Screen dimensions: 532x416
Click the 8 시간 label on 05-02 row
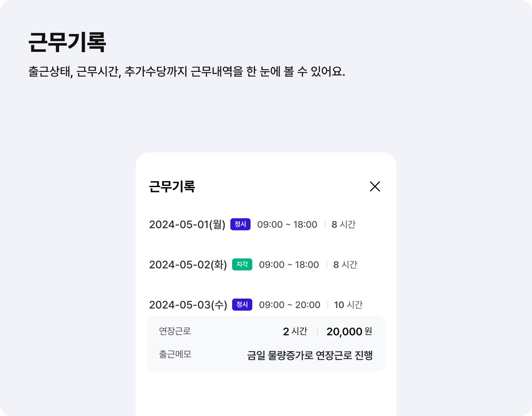tap(345, 265)
